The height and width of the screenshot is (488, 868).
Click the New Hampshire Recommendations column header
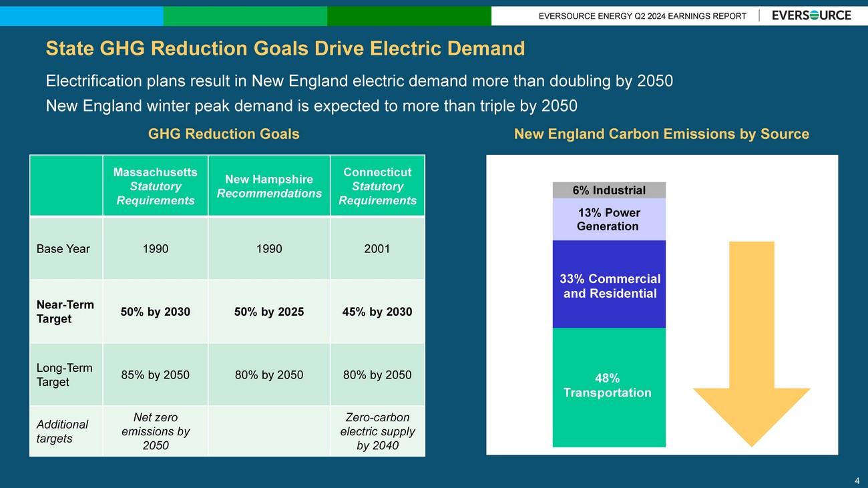tap(269, 186)
